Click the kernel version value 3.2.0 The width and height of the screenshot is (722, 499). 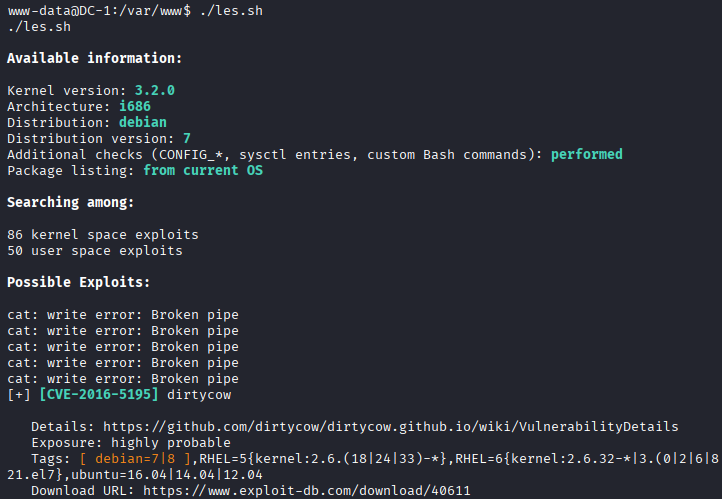point(155,90)
